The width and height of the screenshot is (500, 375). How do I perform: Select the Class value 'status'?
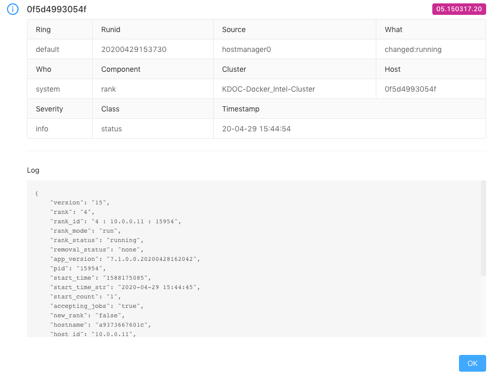click(x=112, y=129)
